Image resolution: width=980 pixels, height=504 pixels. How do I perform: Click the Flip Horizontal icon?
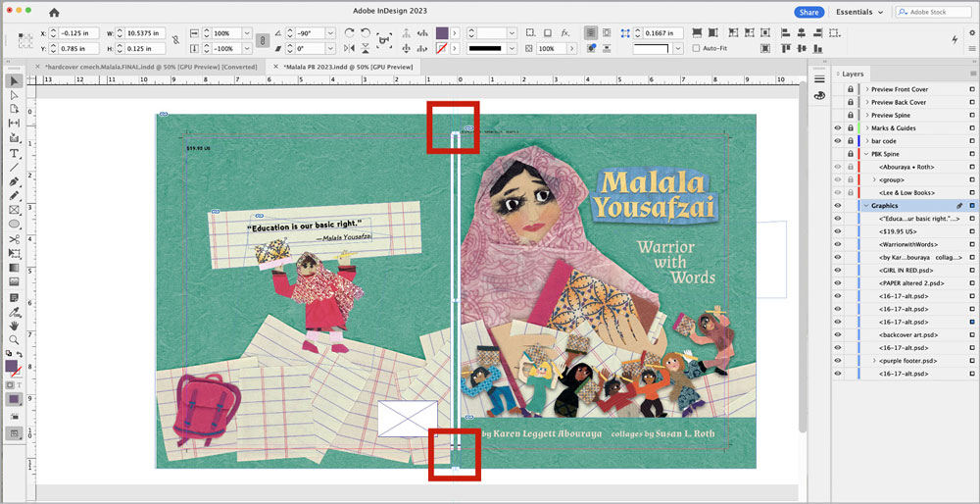pyautogui.click(x=350, y=48)
